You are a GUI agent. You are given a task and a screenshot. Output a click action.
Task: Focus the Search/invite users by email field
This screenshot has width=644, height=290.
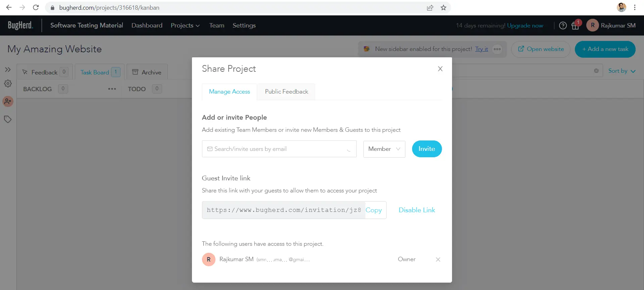(279, 149)
